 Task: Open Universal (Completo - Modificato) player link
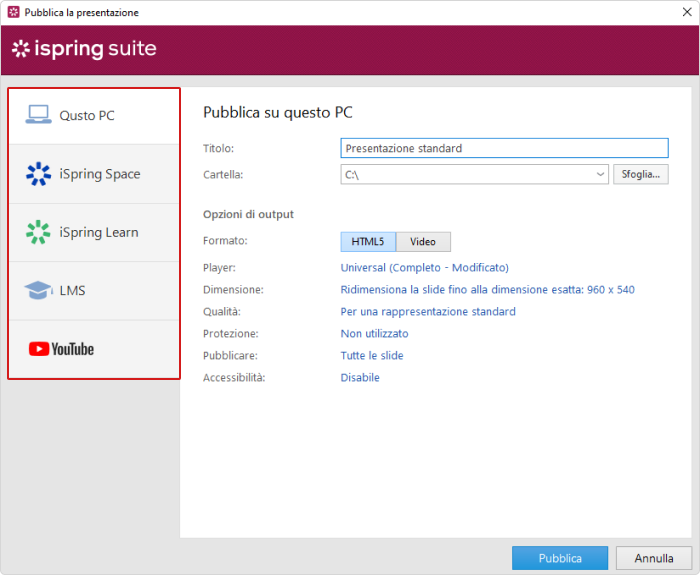coord(425,267)
